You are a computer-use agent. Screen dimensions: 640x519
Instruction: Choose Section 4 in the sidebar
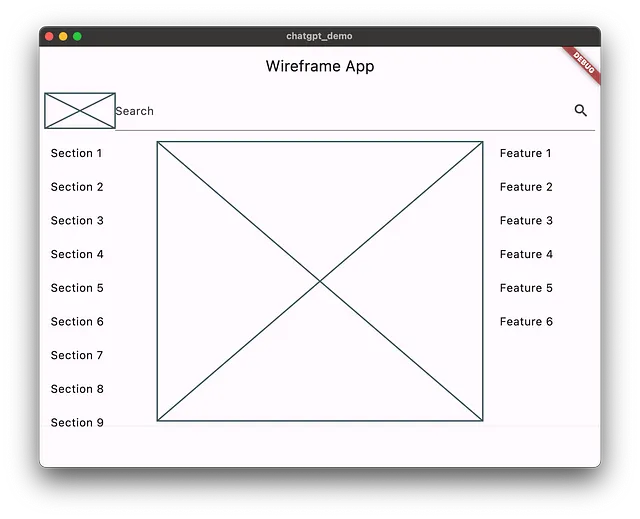[77, 255]
